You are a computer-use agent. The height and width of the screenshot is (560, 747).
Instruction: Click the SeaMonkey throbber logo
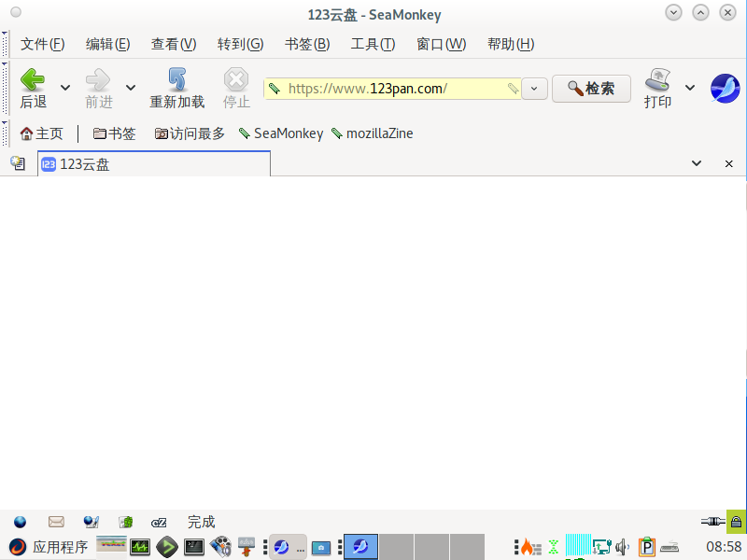[x=725, y=88]
